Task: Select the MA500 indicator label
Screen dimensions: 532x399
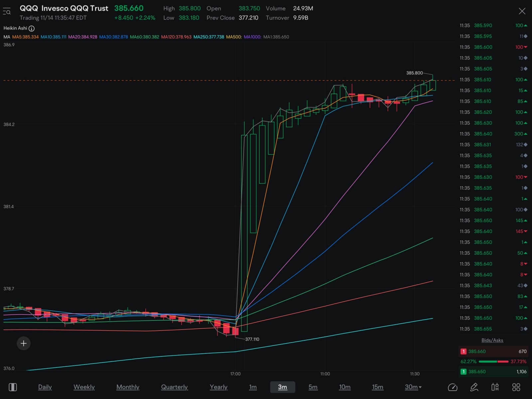Action: (234, 37)
